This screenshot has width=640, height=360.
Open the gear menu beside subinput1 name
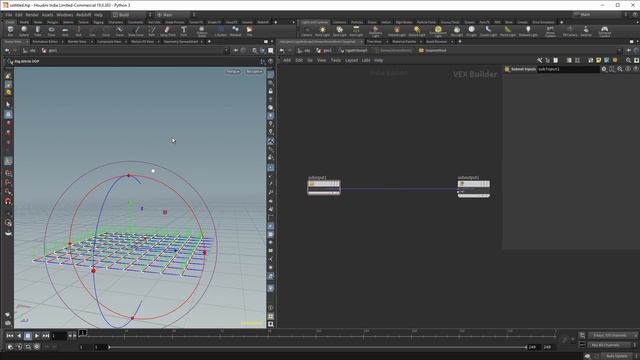(604, 69)
